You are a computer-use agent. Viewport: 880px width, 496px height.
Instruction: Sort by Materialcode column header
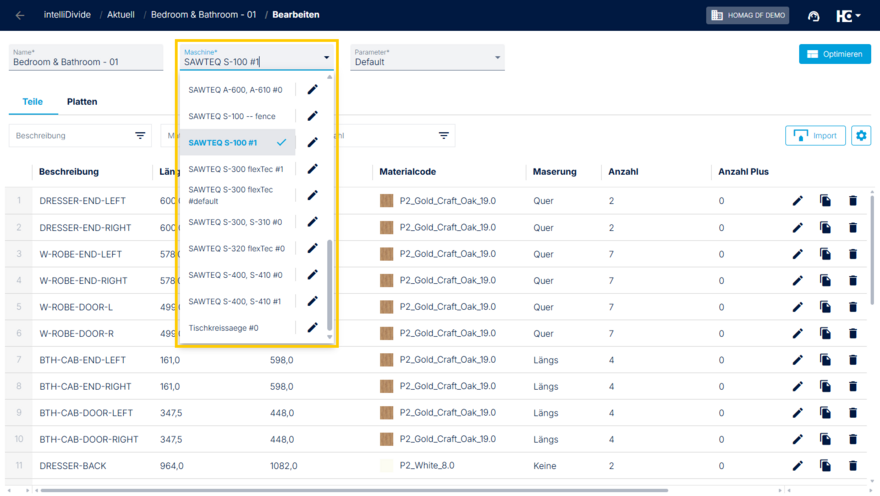(407, 172)
